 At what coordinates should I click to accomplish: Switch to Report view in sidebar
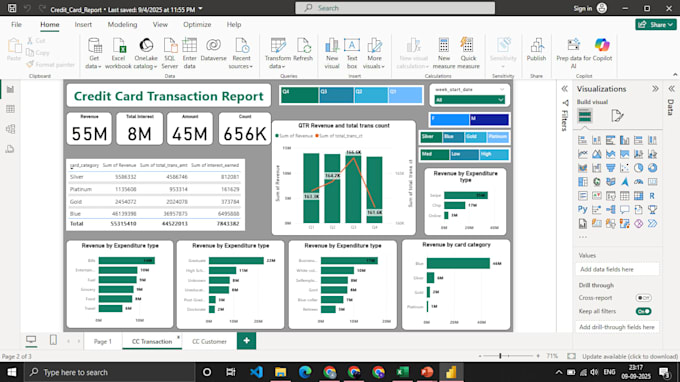[10, 89]
